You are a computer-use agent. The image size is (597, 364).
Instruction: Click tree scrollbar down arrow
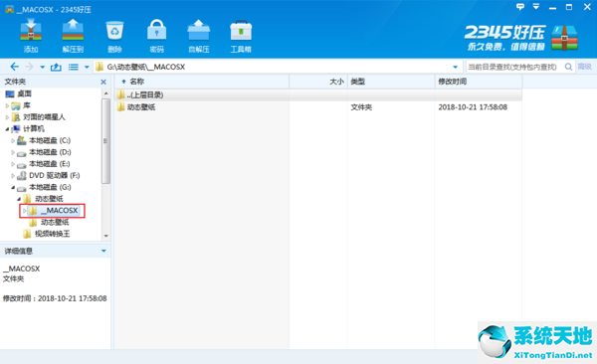click(105, 236)
